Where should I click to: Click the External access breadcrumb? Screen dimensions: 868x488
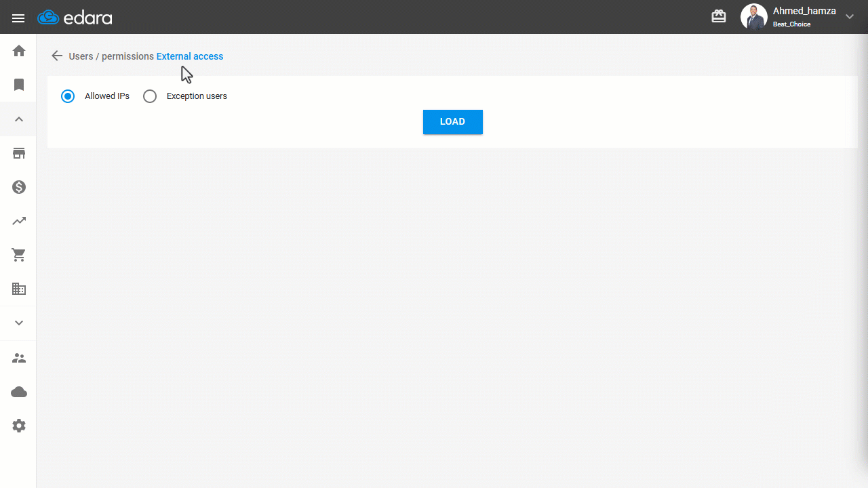click(190, 56)
